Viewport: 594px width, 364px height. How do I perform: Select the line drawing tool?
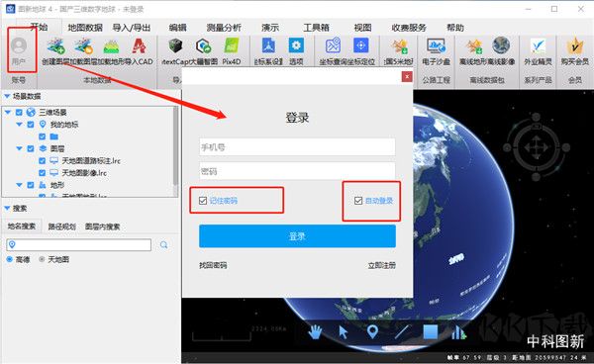401,332
